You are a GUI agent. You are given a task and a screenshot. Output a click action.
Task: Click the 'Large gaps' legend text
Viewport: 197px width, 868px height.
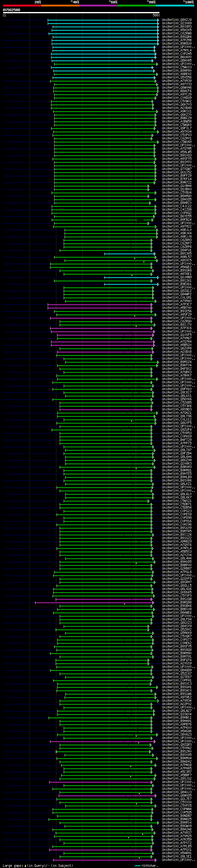(x=13, y=865)
